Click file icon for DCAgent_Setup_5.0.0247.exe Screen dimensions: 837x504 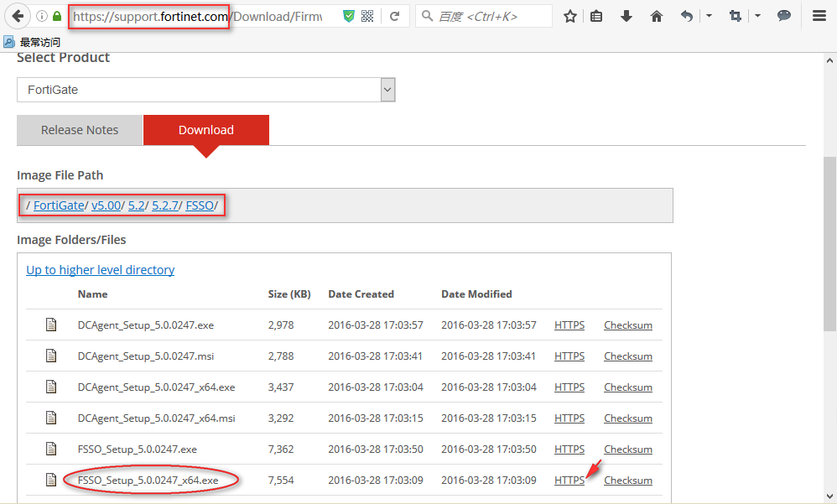coord(51,325)
